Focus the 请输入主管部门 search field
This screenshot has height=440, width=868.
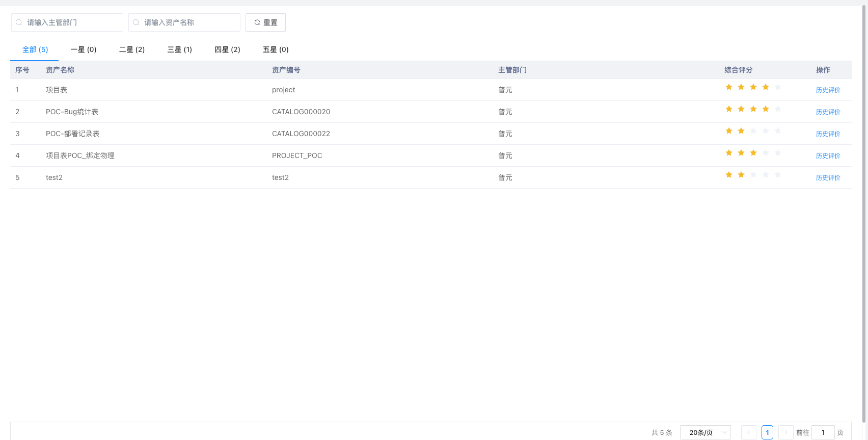[71, 22]
